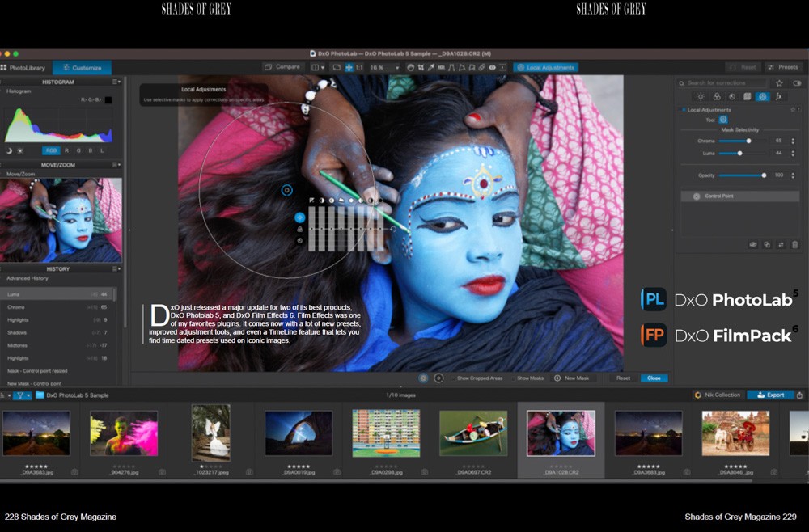Click the Luma slider handle
This screenshot has width=809, height=532.
click(x=740, y=153)
